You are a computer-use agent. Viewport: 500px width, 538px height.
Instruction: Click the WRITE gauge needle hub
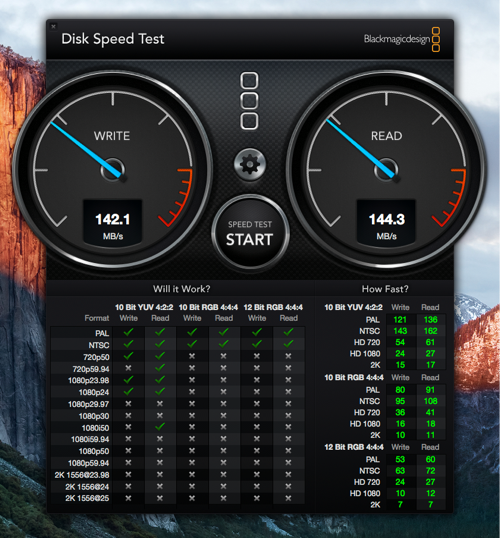click(113, 169)
